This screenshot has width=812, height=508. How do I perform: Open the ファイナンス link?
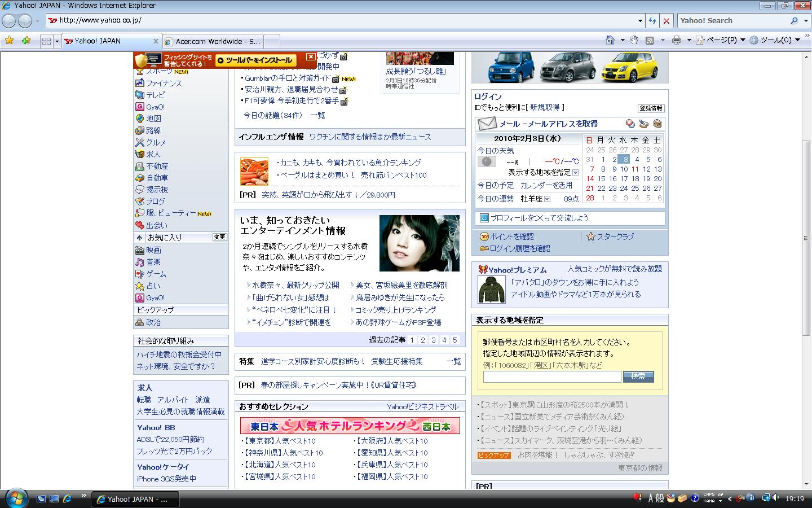coord(164,83)
